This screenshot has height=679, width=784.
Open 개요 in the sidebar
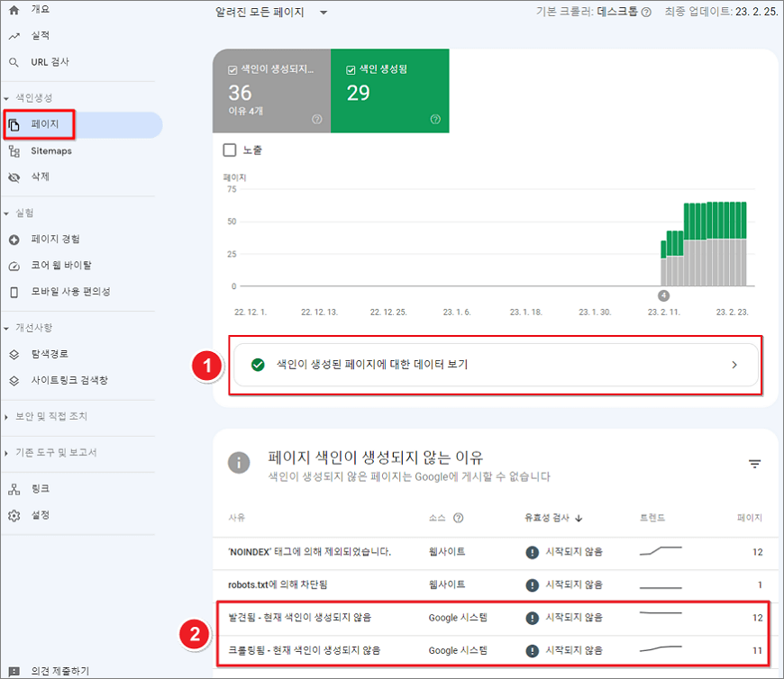coord(40,10)
